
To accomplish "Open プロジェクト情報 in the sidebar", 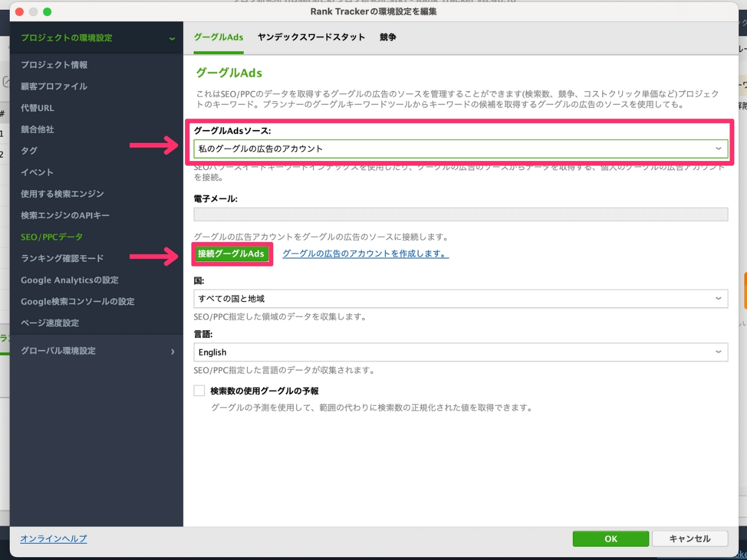I will coord(54,65).
